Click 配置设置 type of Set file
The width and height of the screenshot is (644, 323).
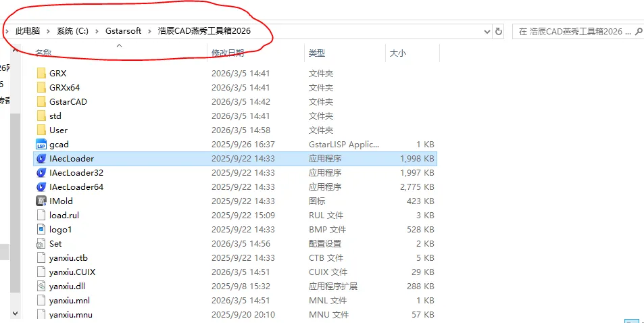[325, 244]
